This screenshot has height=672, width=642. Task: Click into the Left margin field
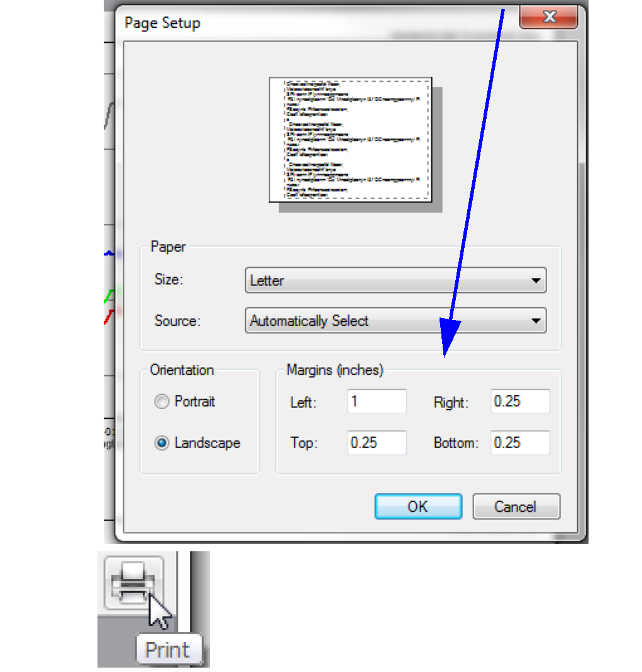click(x=376, y=402)
